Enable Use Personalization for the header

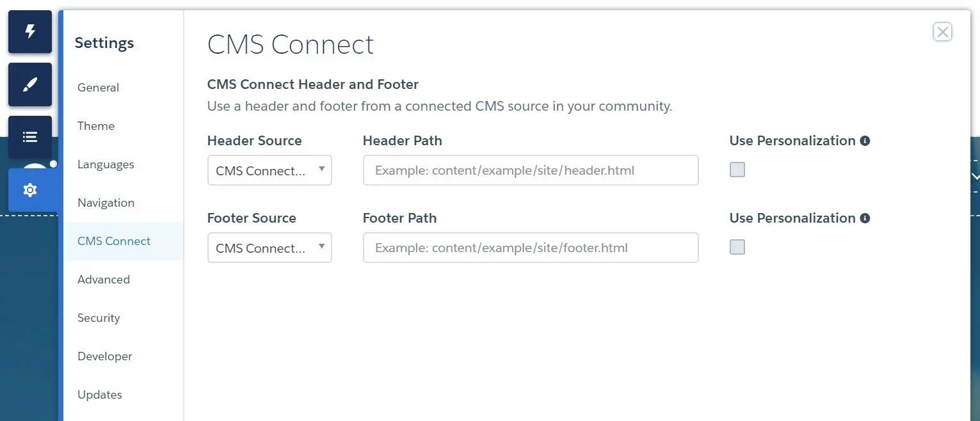coord(737,170)
